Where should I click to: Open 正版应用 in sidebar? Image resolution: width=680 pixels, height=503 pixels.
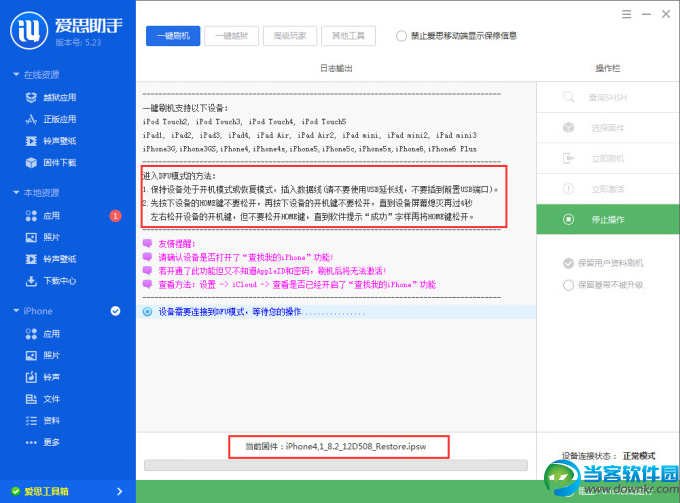tap(51, 119)
